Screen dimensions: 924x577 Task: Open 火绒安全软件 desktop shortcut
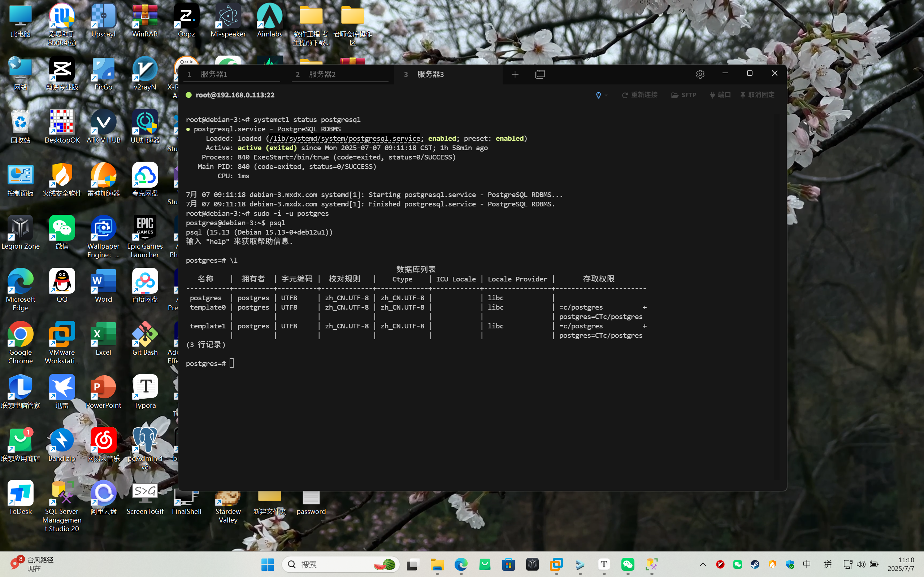[x=62, y=180]
